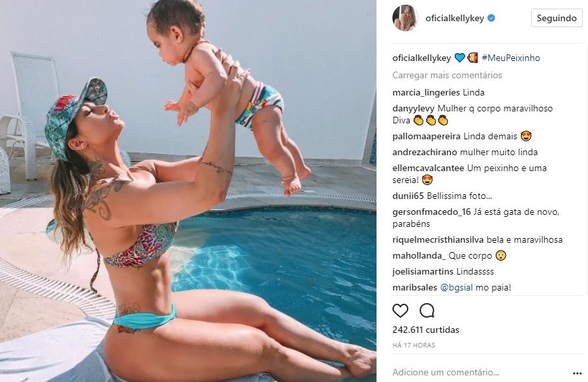Open the three-dots more options menu
The image size is (588, 382).
[577, 373]
